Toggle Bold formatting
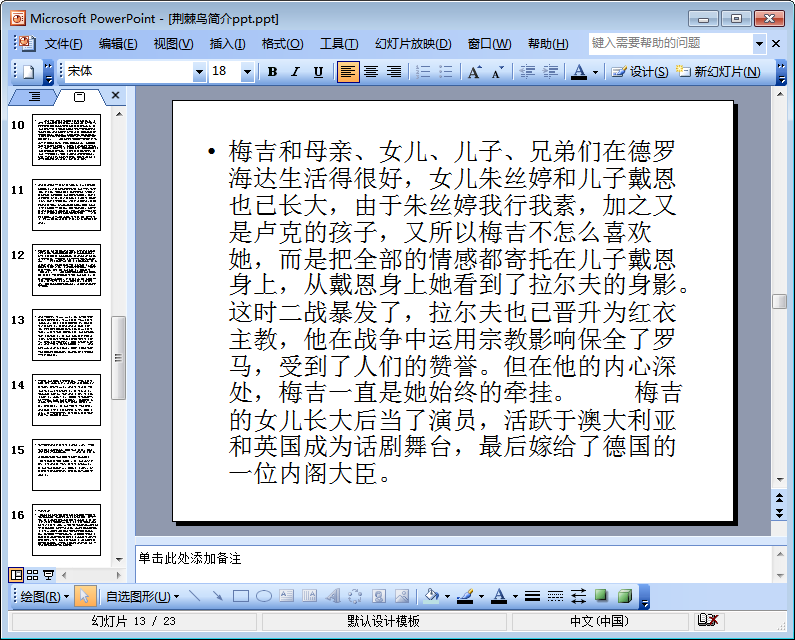 [x=273, y=72]
